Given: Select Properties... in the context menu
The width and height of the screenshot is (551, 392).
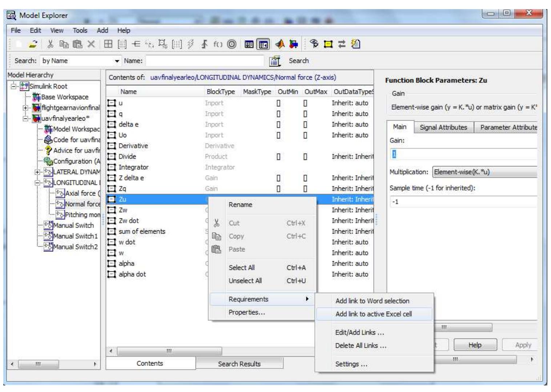Looking at the screenshot, I should (x=247, y=312).
